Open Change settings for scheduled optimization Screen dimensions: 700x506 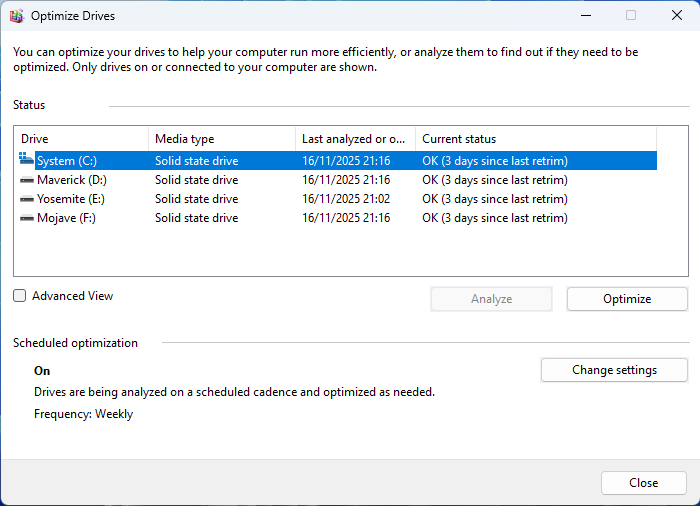[x=614, y=370]
